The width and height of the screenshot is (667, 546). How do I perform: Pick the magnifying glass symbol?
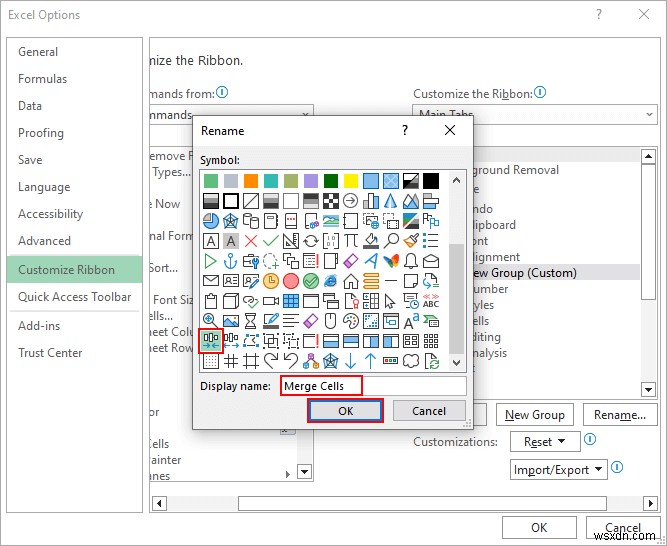click(391, 241)
